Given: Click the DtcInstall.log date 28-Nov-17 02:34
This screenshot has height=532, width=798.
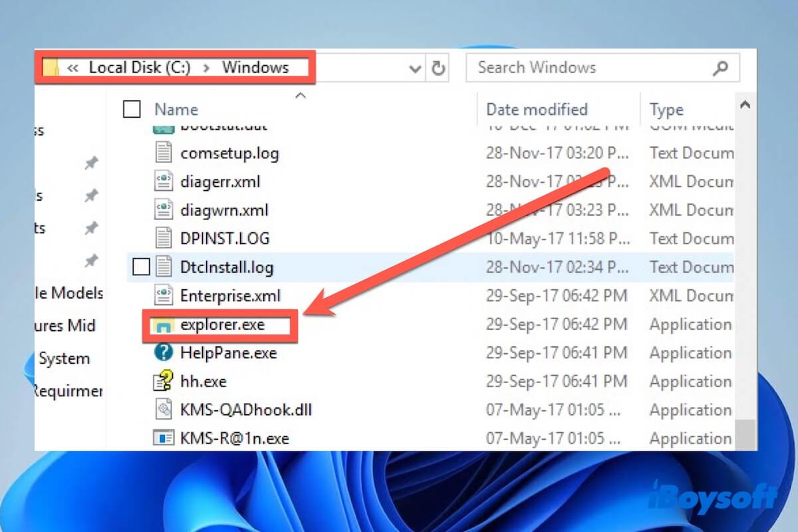Looking at the screenshot, I should click(557, 268).
